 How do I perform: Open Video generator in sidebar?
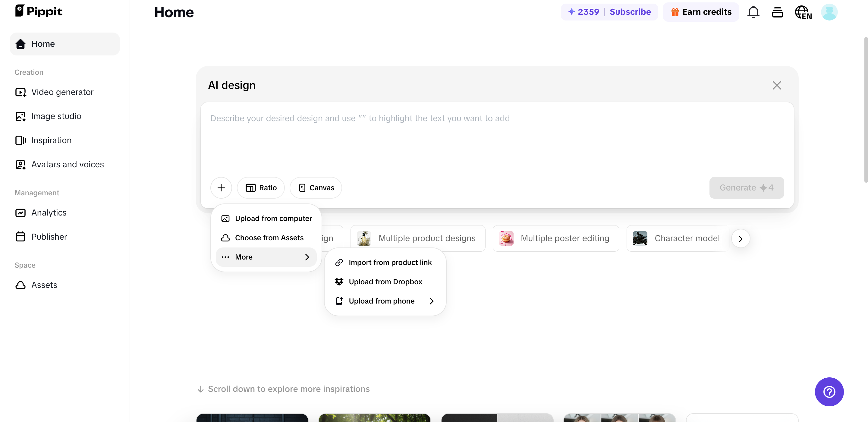[62, 92]
